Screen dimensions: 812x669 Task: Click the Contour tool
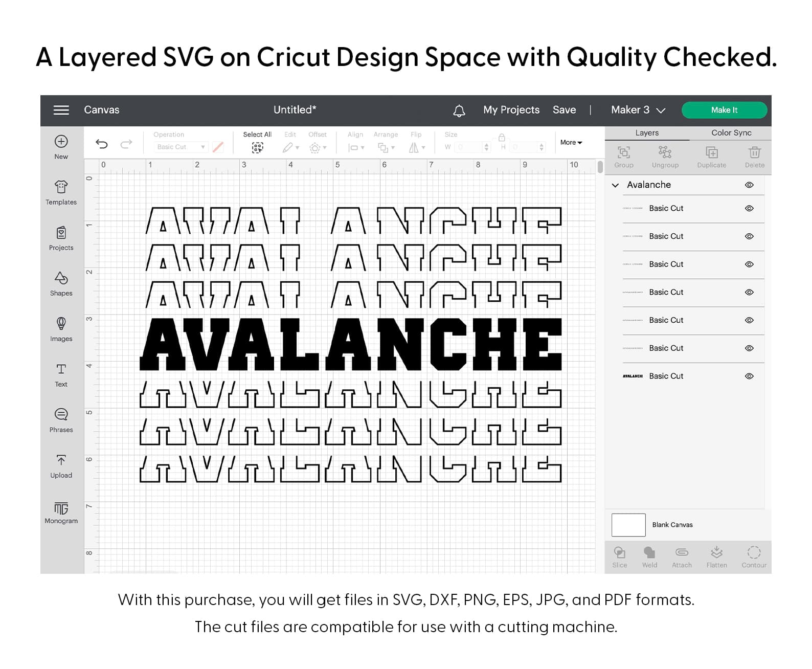pos(754,557)
